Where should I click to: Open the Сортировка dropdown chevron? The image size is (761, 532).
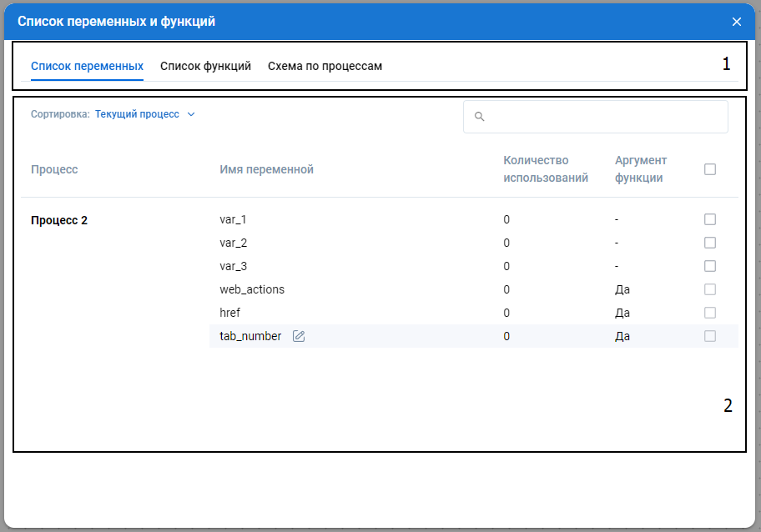[x=191, y=114]
